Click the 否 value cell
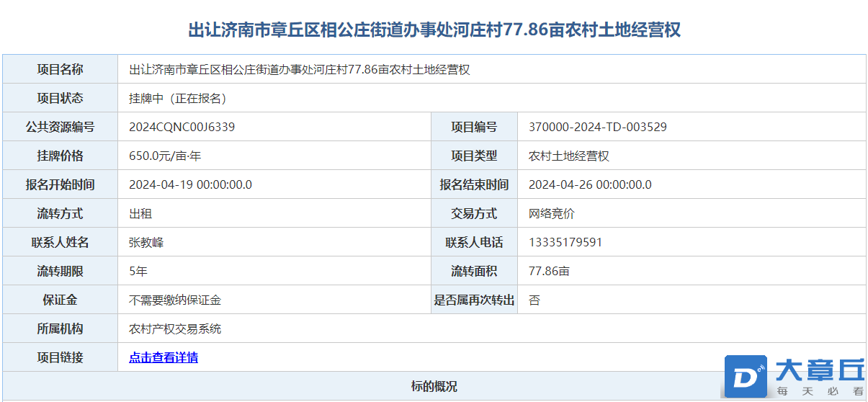 pos(692,300)
